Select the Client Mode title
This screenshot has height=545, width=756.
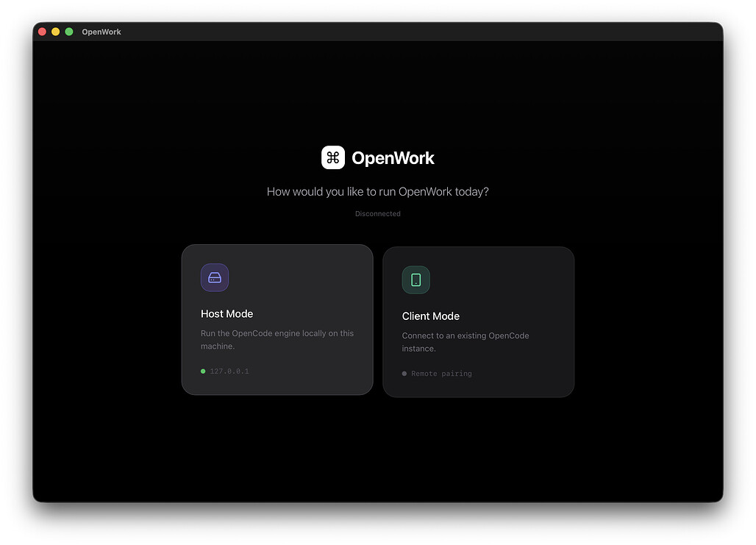coord(430,316)
